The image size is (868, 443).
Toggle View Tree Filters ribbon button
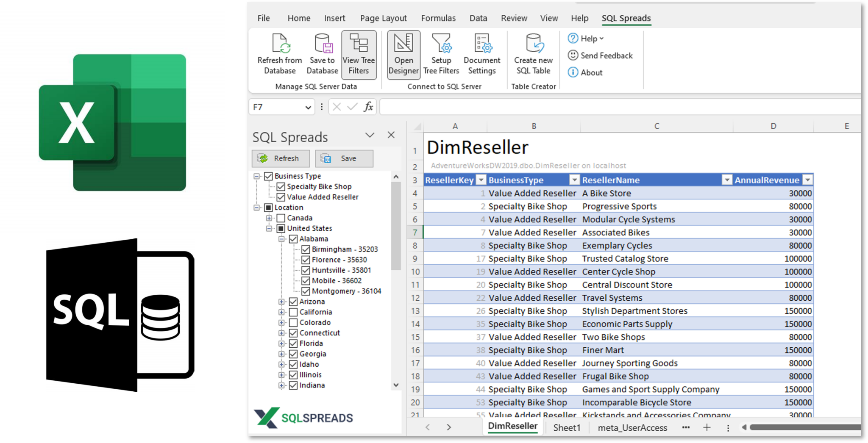click(x=359, y=54)
